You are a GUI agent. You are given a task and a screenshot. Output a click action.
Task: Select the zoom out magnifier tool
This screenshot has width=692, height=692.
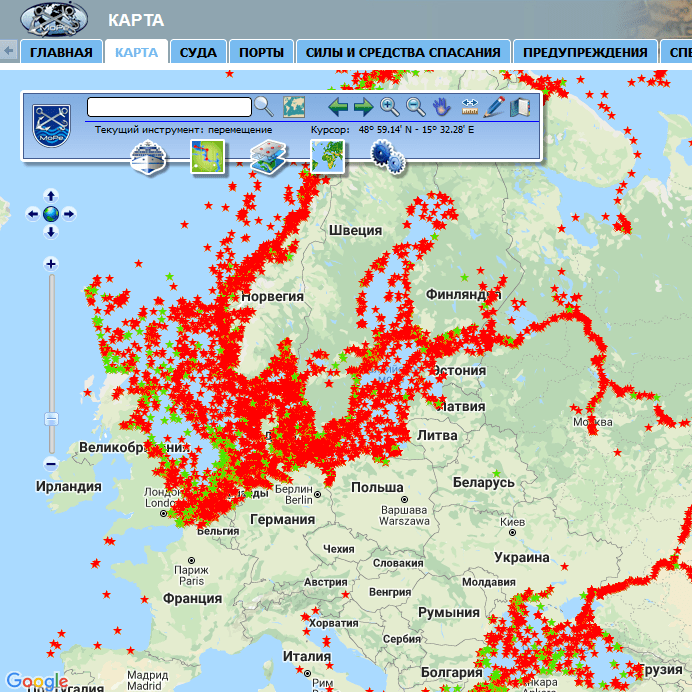coord(415,107)
